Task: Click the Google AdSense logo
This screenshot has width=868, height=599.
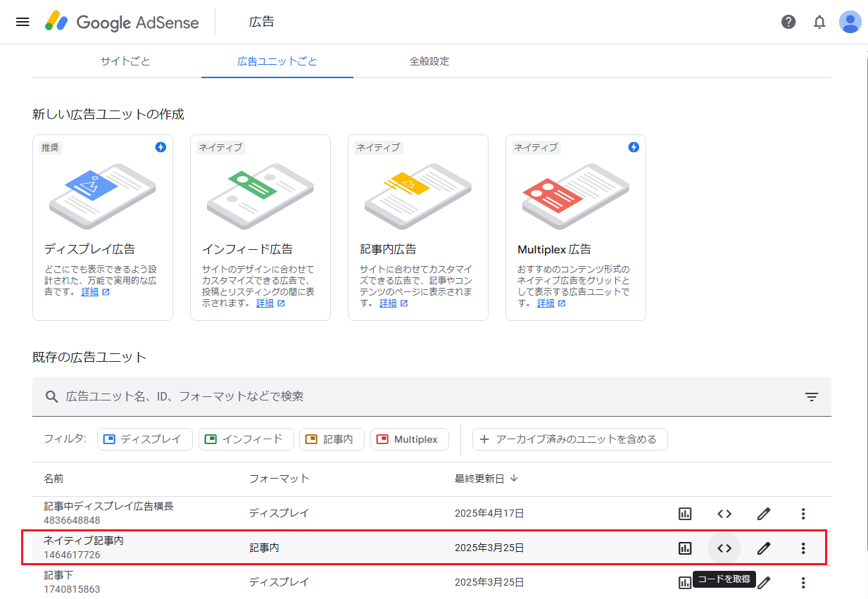Action: coord(122,22)
